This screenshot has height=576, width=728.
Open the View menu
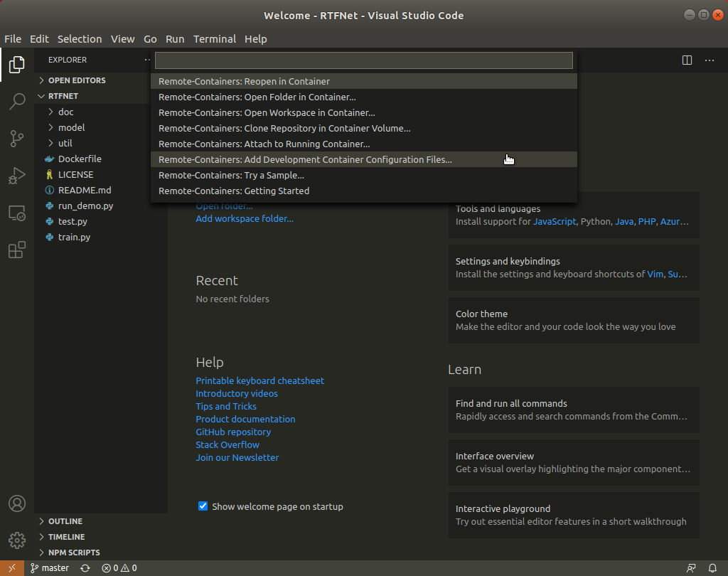point(122,39)
